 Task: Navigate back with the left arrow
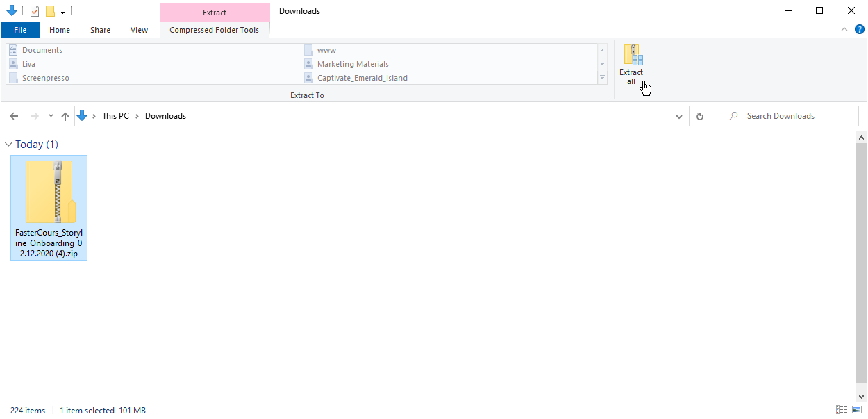[x=14, y=116]
